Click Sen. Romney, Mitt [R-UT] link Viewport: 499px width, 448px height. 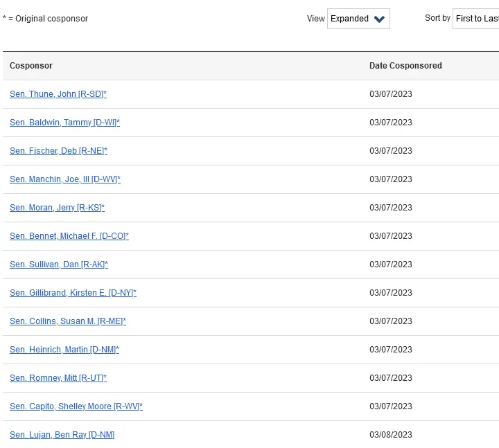click(x=58, y=378)
